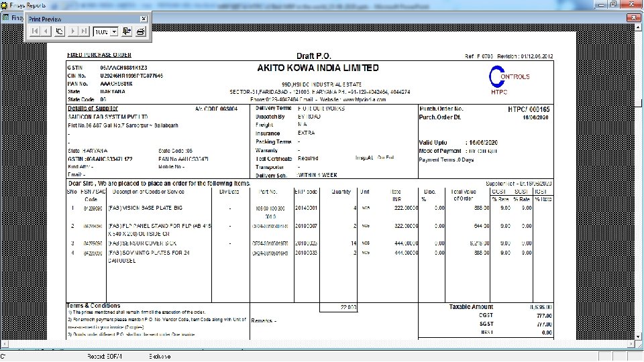Viewport: 644px width, 362px height.
Task: Click 'Dispatch By' label
Action: click(270, 117)
